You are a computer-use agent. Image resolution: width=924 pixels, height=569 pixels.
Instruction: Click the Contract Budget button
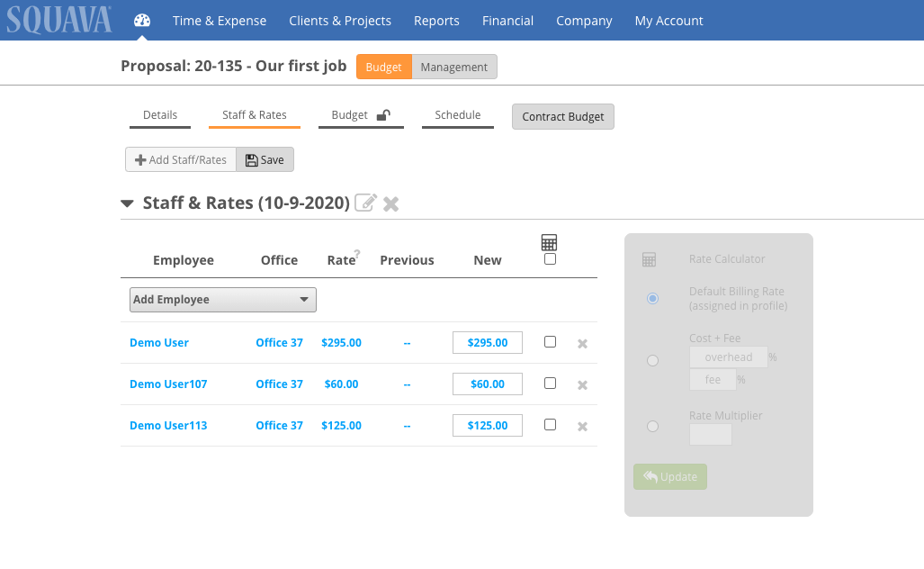pos(562,116)
